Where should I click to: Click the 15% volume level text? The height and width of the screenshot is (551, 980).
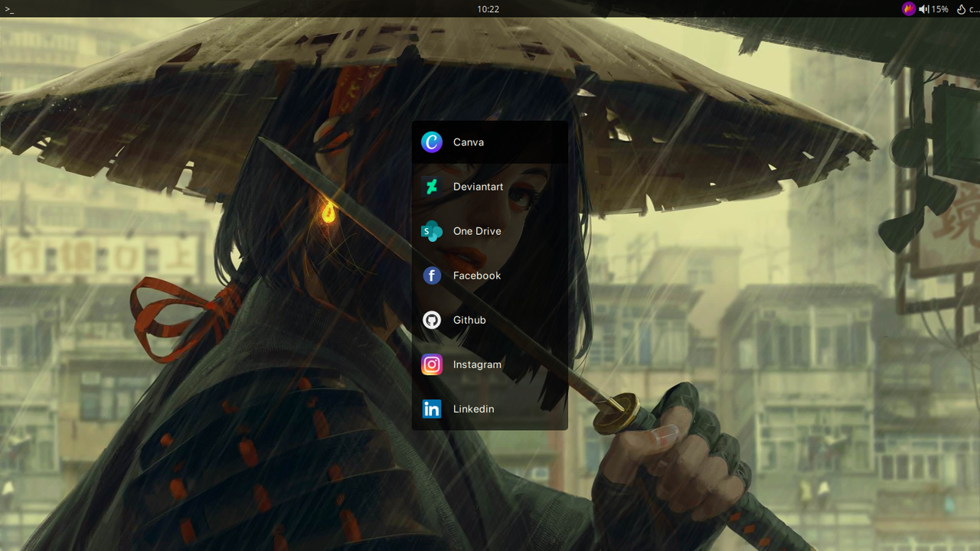click(940, 9)
